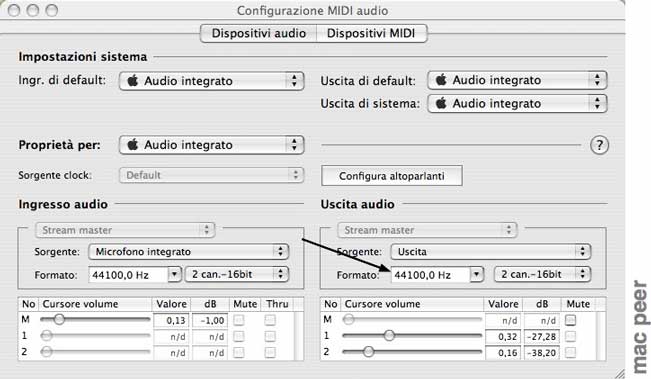Image resolution: width=651 pixels, height=379 pixels.
Task: Toggle Mute checkbox for output channel 2
Action: [571, 352]
